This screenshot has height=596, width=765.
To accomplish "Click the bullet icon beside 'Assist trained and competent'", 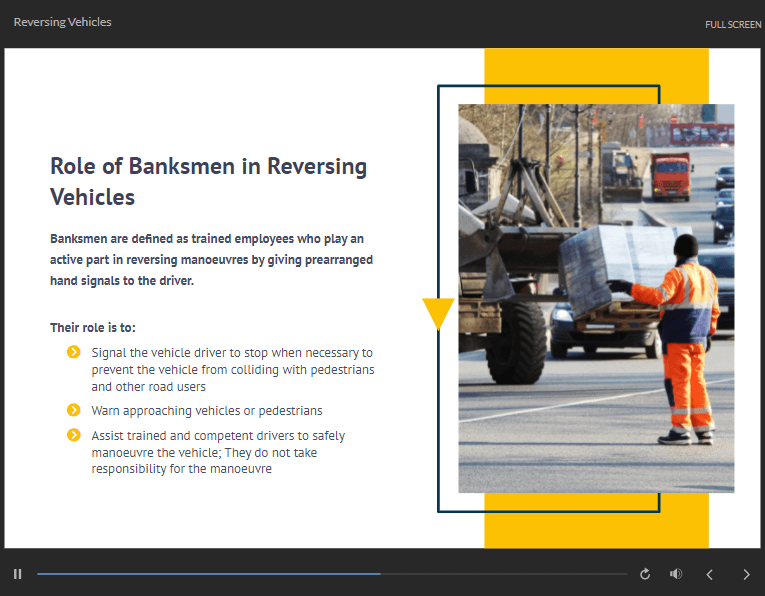I will pyautogui.click(x=73, y=435).
